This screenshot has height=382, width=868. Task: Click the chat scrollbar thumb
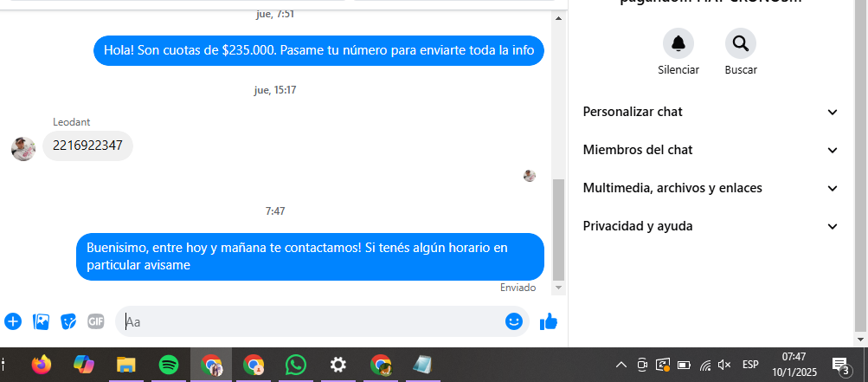coord(558,230)
